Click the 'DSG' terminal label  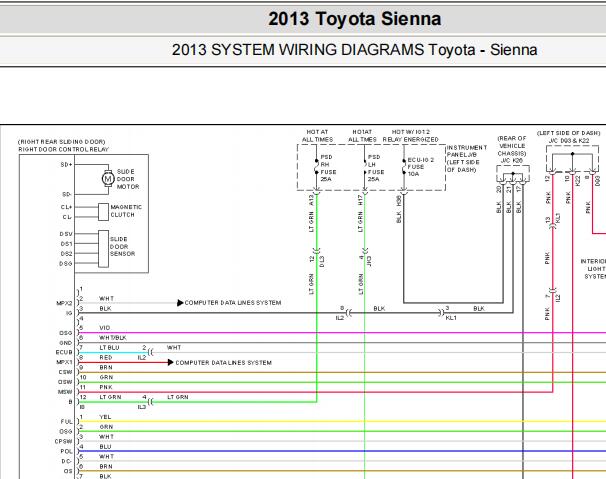66,264
